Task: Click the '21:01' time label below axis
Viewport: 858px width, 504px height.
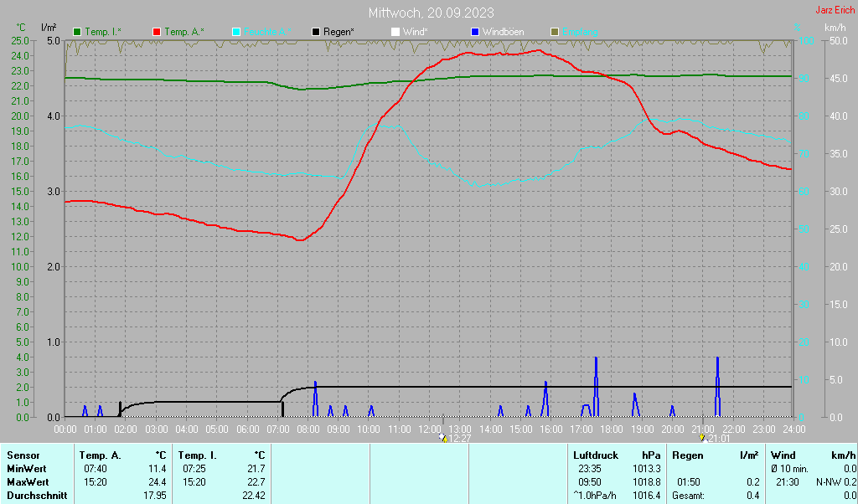Action: (x=719, y=439)
